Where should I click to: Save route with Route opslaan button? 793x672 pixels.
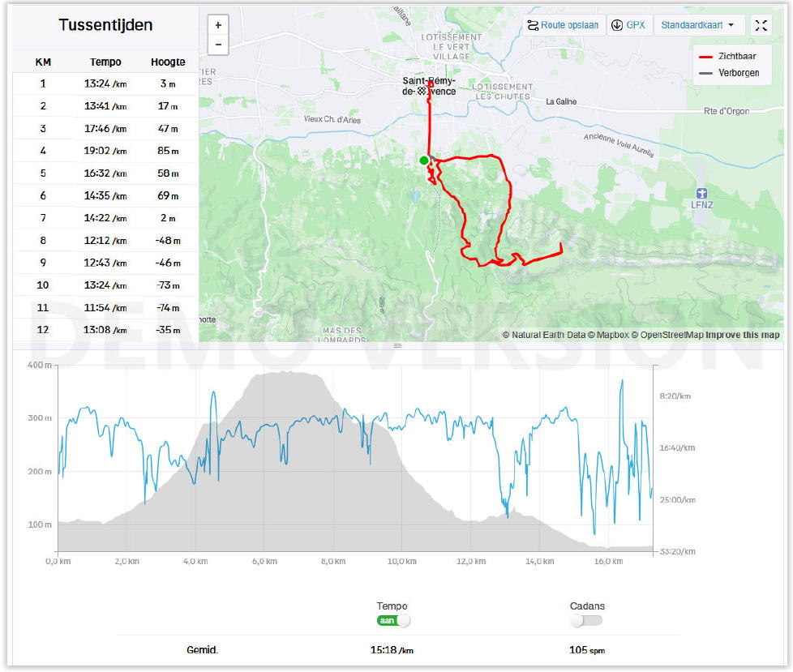[563, 25]
